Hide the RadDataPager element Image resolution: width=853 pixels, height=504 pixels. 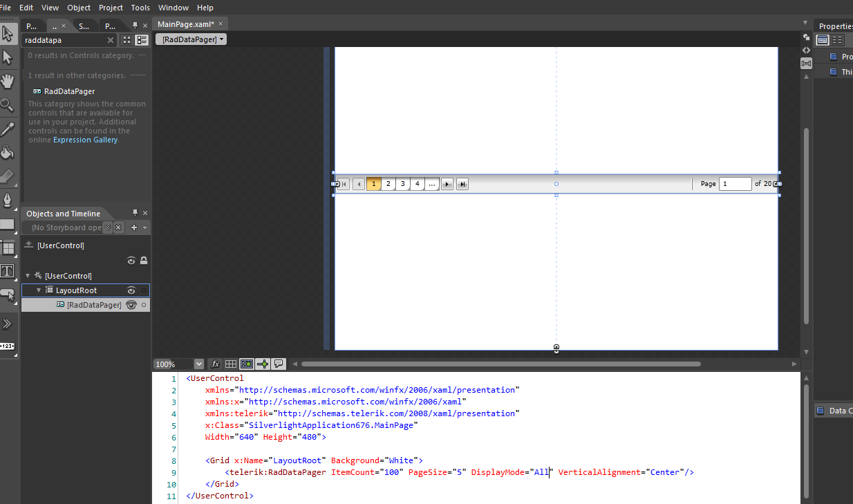click(131, 305)
